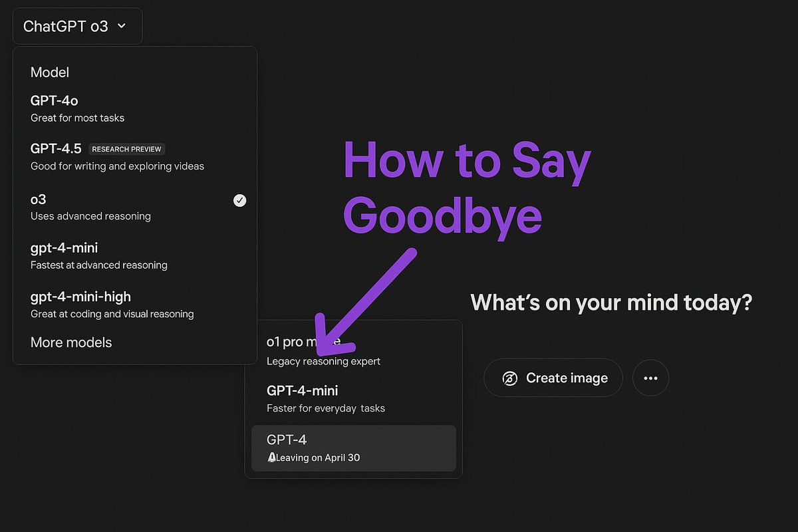Viewport: 798px width, 532px height.
Task: Click 'Uses advanced reasoning' description
Action: [90, 216]
